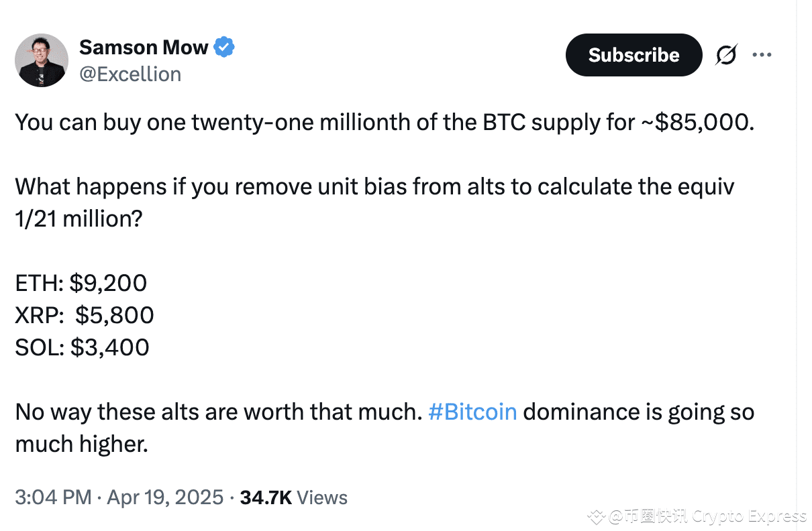Click the @Excellion handle
This screenshot has width=812, height=531.
tap(131, 74)
